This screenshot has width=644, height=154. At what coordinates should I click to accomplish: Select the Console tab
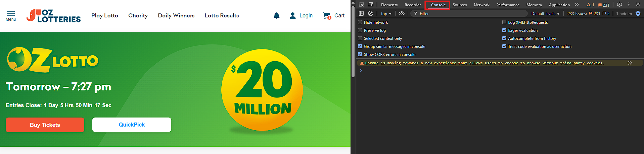coord(438,5)
